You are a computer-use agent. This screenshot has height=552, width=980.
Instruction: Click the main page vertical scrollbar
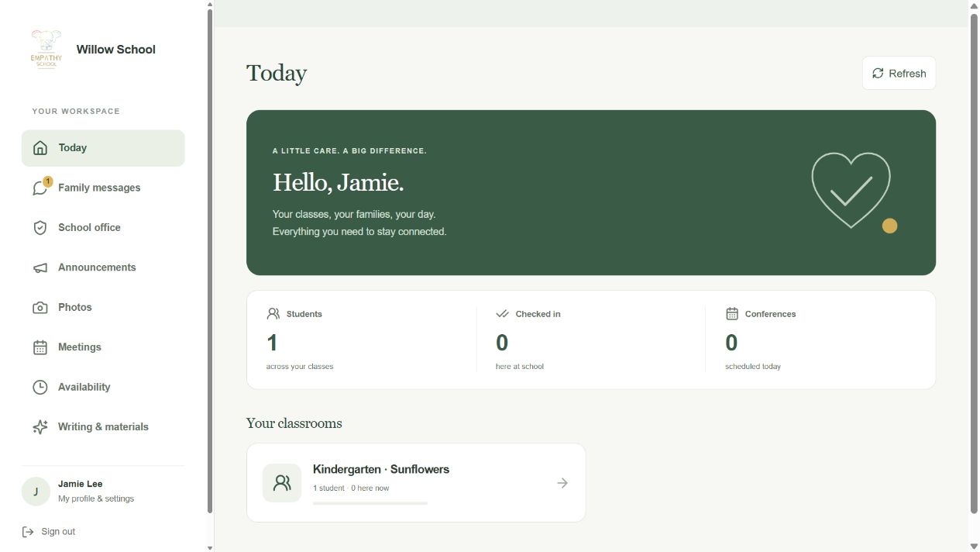coord(974,264)
